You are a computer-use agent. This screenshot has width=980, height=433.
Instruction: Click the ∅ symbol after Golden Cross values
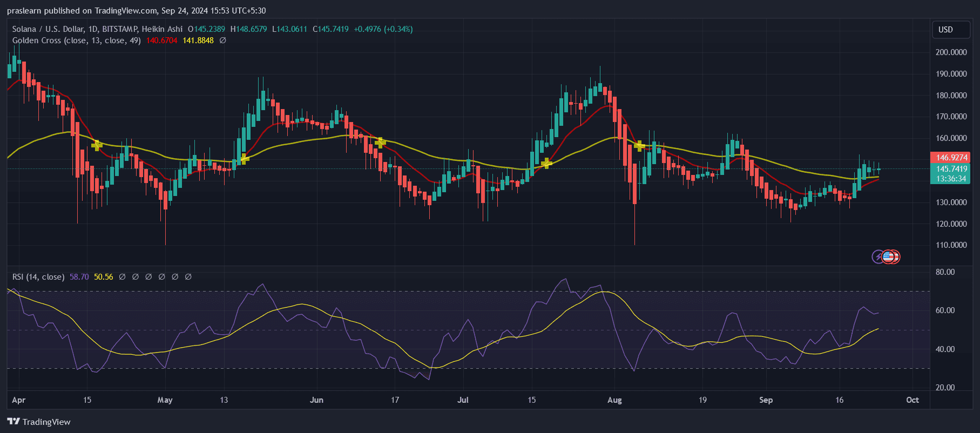click(x=222, y=40)
